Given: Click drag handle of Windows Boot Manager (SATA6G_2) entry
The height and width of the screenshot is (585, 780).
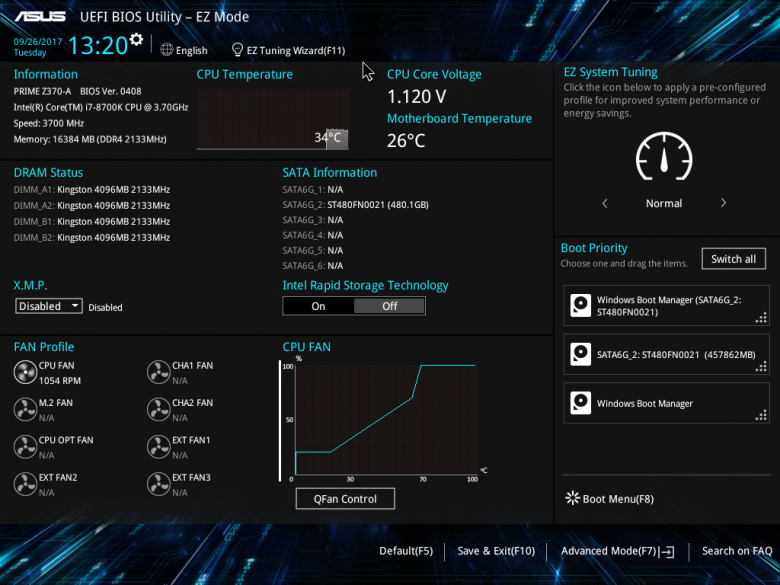Looking at the screenshot, I should point(761,318).
